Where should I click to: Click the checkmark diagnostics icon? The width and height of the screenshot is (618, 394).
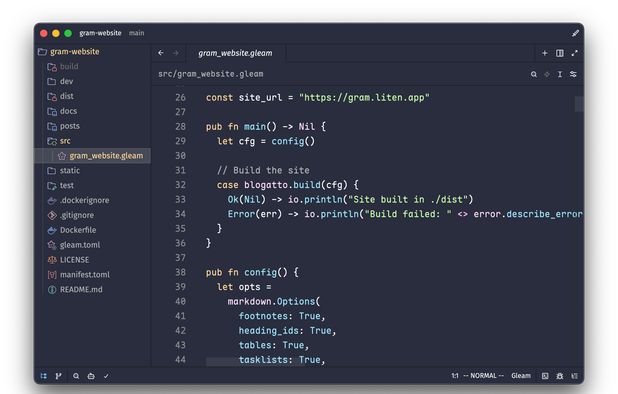click(x=106, y=376)
